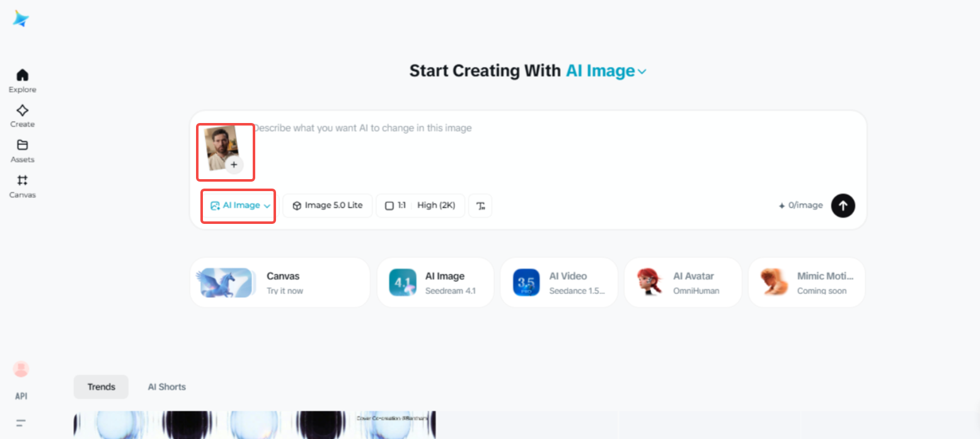The image size is (980, 439).
Task: Switch to the AI Shorts tab
Action: click(166, 387)
